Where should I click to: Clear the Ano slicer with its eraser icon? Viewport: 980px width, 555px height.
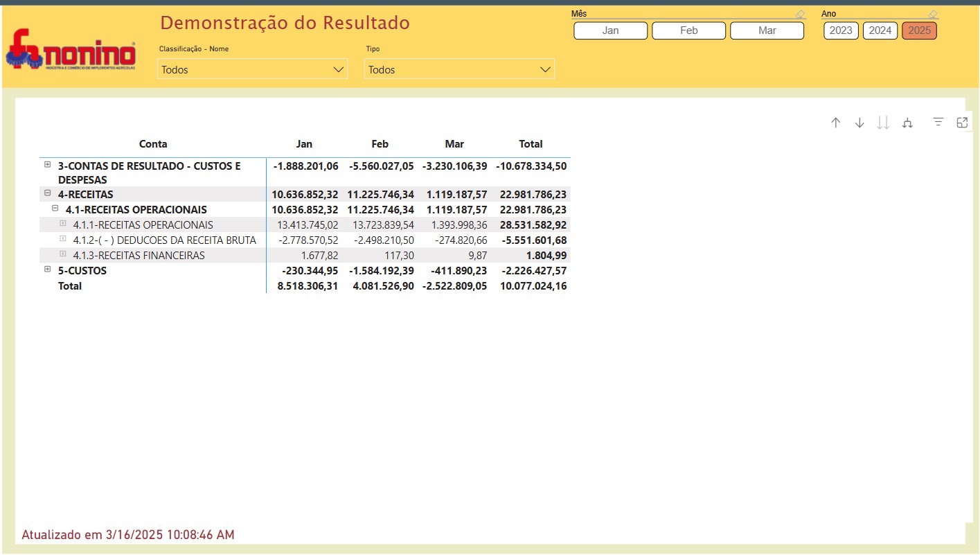tap(932, 14)
